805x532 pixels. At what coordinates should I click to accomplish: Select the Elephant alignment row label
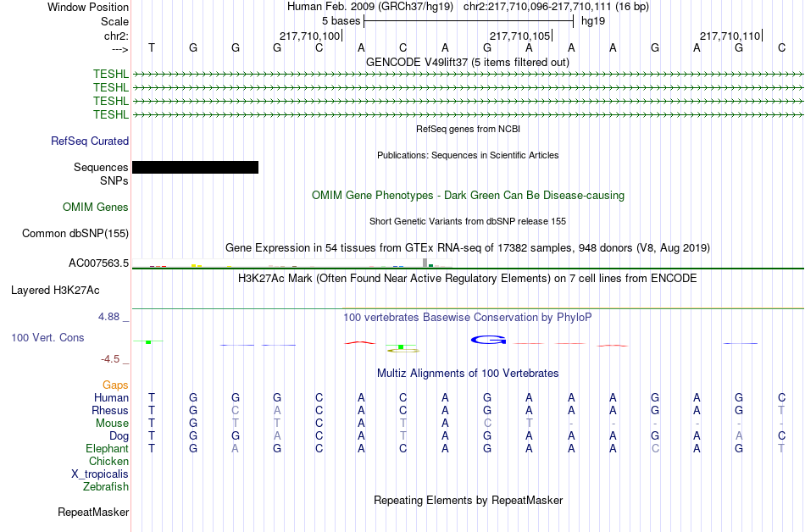pos(107,448)
